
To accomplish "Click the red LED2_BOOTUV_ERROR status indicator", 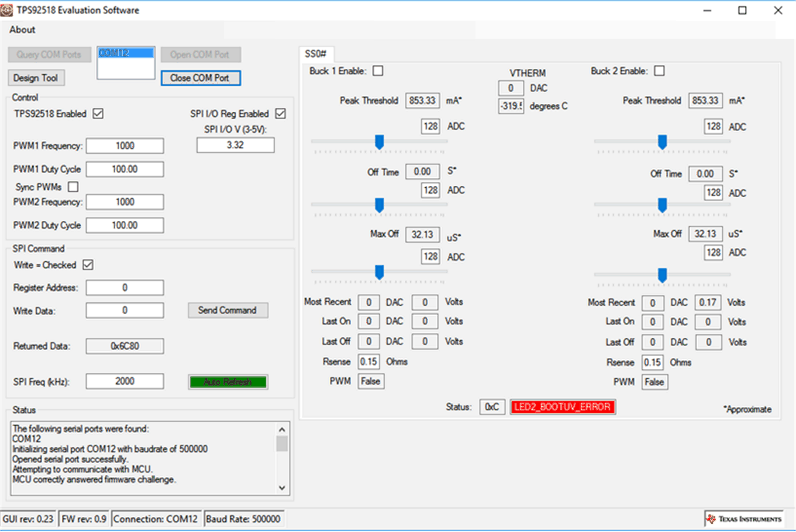I will 562,407.
